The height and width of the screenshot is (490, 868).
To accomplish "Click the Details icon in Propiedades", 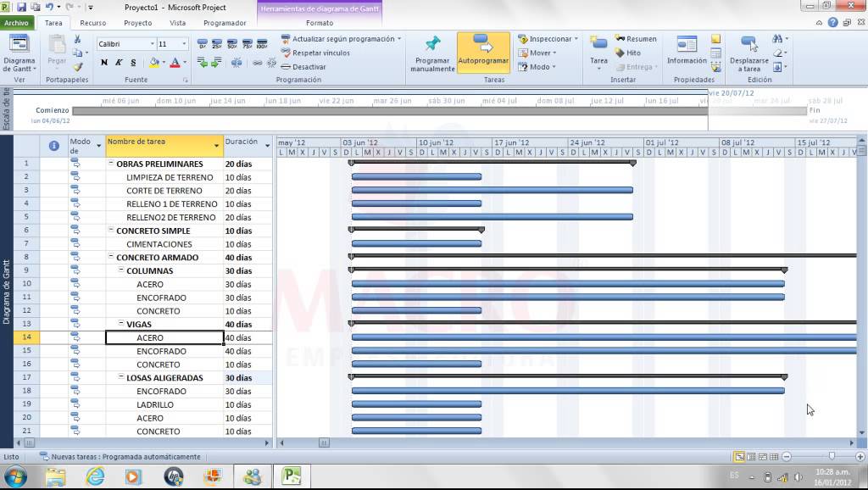I will coord(715,53).
